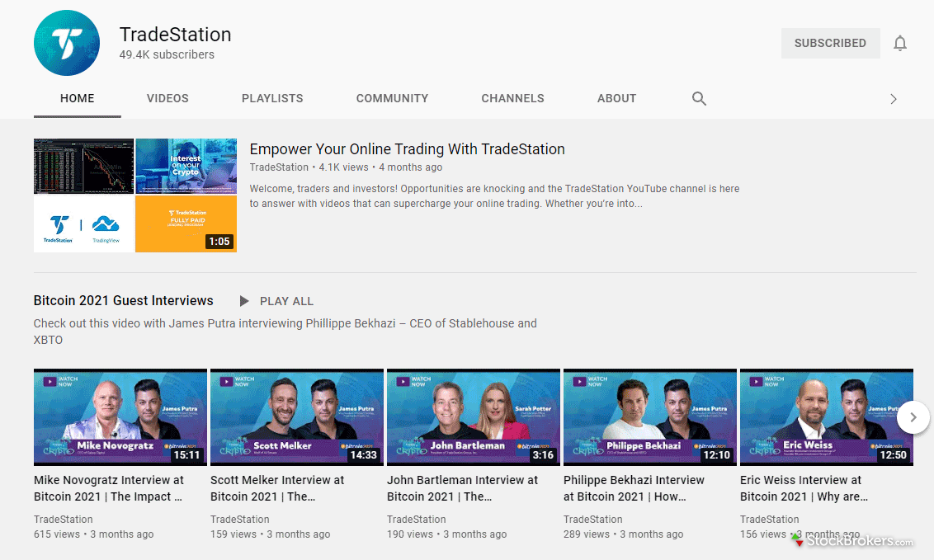Play the featured channel trailer thumbnail
The width and height of the screenshot is (934, 560).
coord(135,195)
